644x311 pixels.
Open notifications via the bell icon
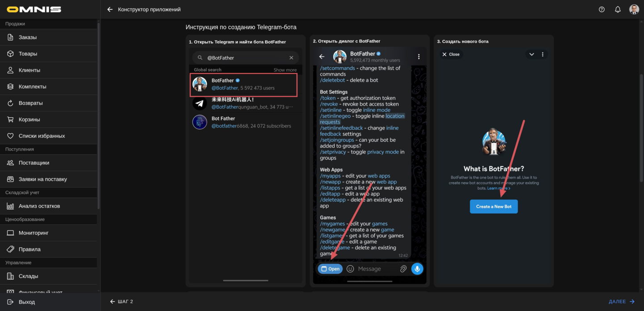tap(618, 9)
